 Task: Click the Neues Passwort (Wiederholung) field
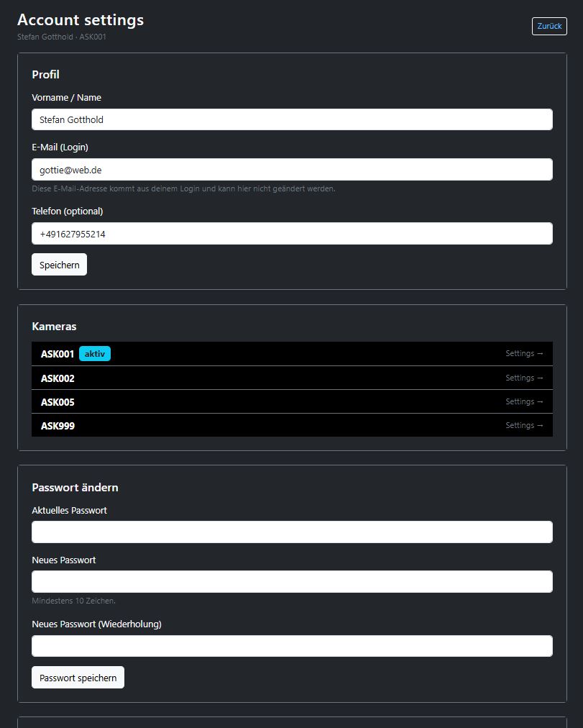[292, 645]
